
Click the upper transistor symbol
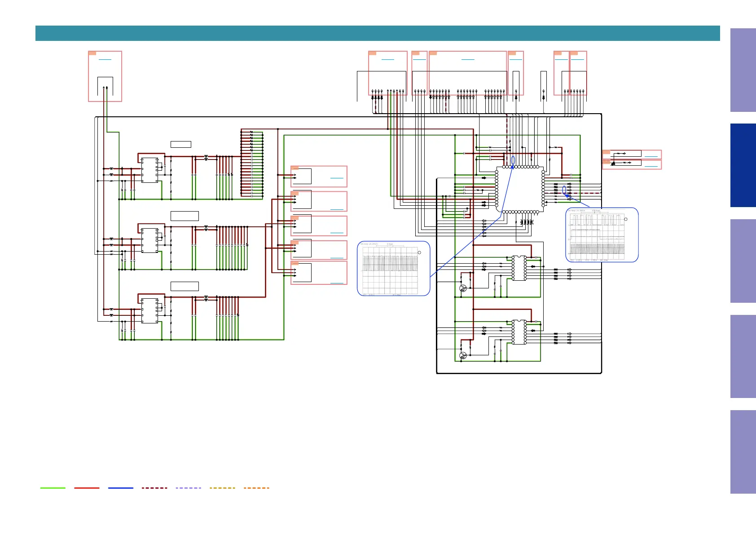coord(463,288)
